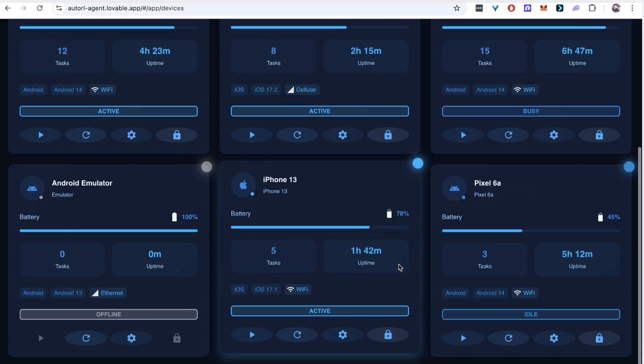Reload the page using the browser reload button
Image resolution: width=644 pixels, height=364 pixels.
(40, 8)
